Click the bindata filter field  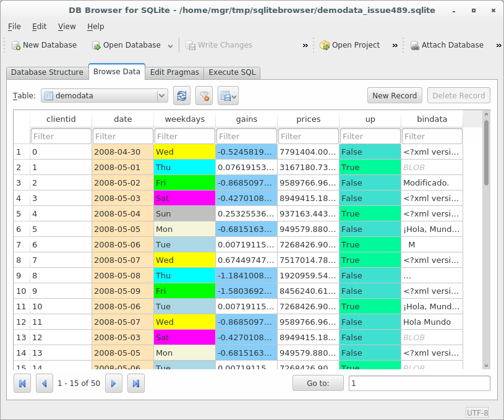pos(432,136)
